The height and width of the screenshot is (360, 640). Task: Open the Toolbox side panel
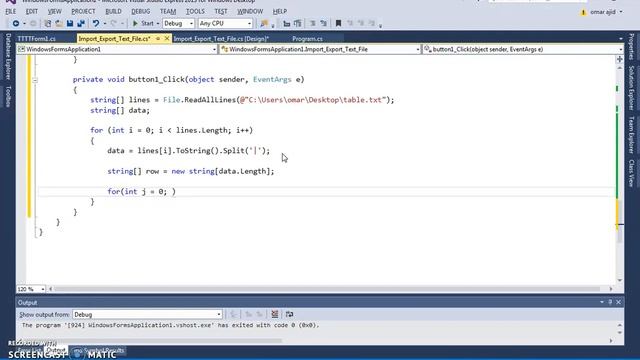[8, 97]
